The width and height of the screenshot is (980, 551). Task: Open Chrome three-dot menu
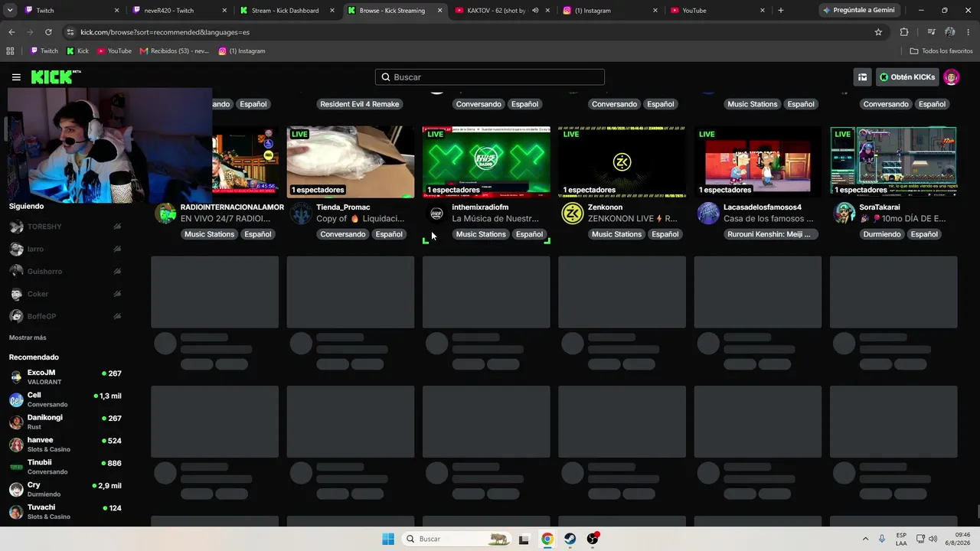pyautogui.click(x=969, y=32)
